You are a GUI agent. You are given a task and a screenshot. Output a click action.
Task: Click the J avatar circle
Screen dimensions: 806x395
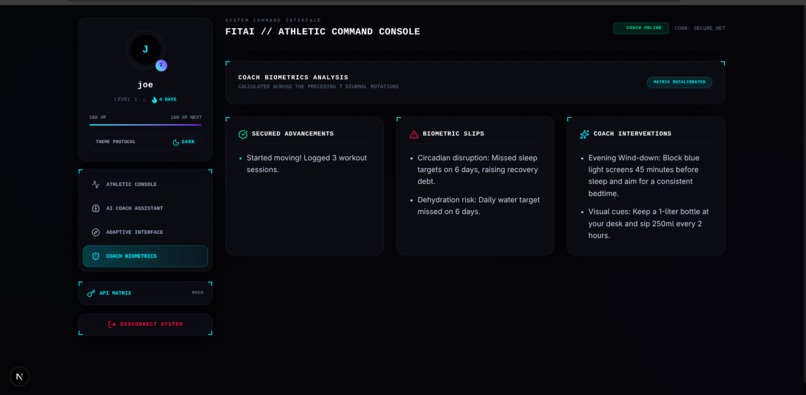coord(145,49)
